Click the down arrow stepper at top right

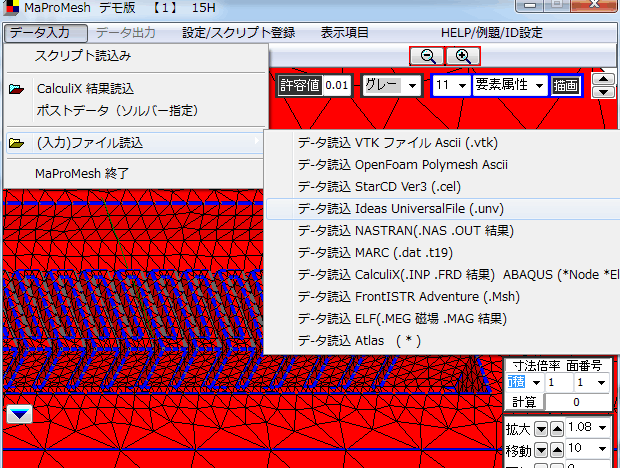(603, 92)
